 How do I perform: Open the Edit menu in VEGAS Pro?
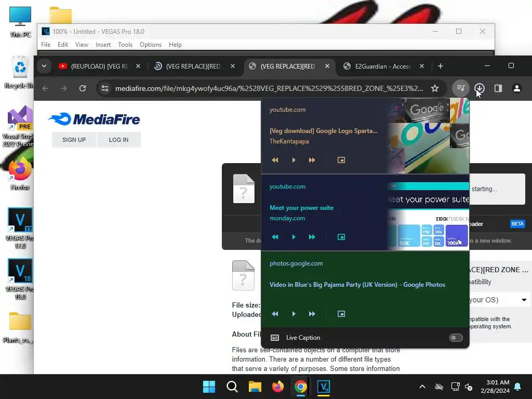(63, 45)
